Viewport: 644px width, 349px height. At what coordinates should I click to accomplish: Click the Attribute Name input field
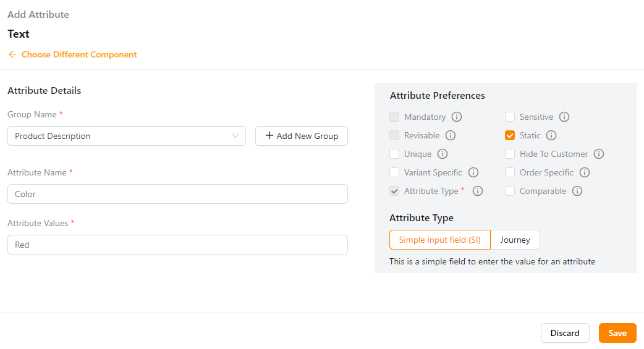pyautogui.click(x=177, y=194)
